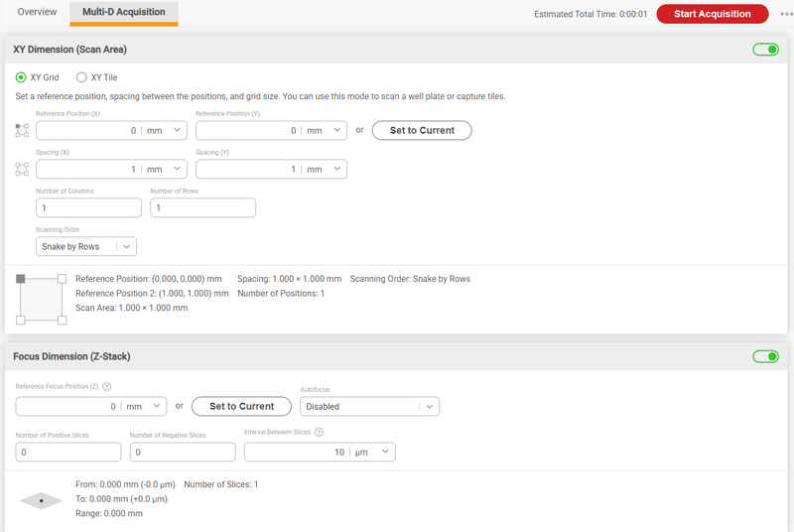Image resolution: width=794 pixels, height=532 pixels.
Task: Disable the XY Dimension scan area toggle
Action: coord(765,50)
